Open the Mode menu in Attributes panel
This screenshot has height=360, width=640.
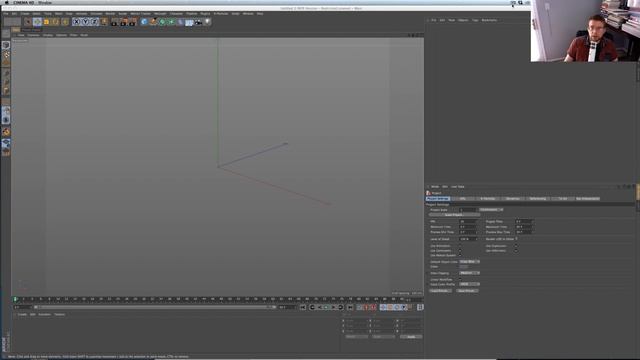435,187
